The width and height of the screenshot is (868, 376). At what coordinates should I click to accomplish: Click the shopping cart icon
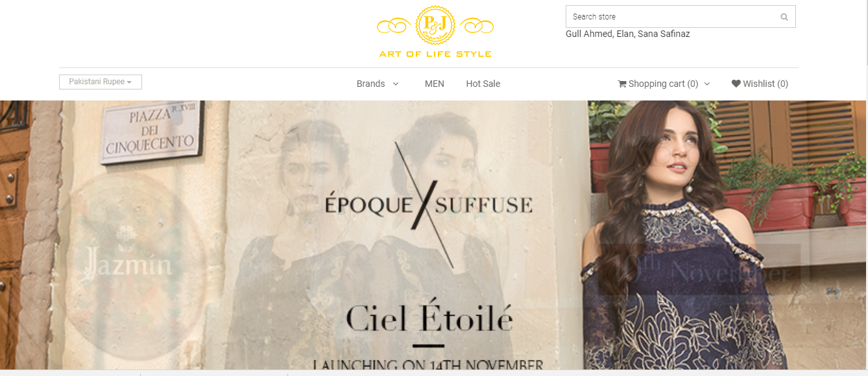point(622,84)
